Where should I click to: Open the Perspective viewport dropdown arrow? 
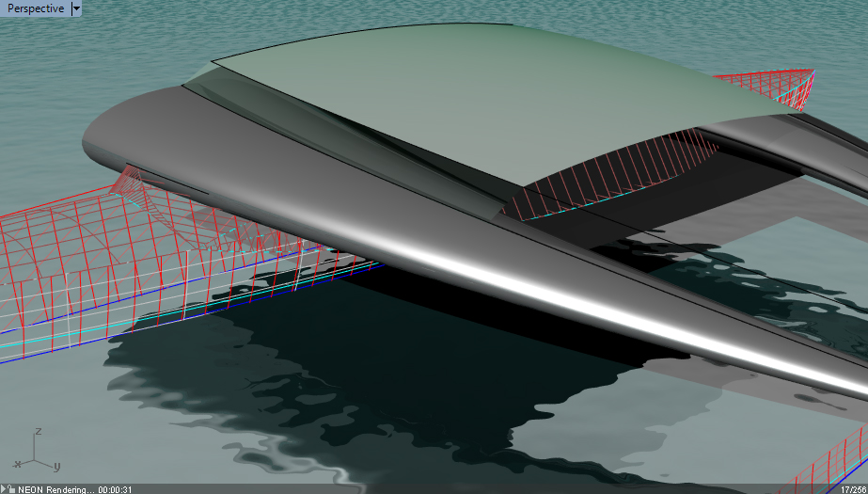pos(76,8)
